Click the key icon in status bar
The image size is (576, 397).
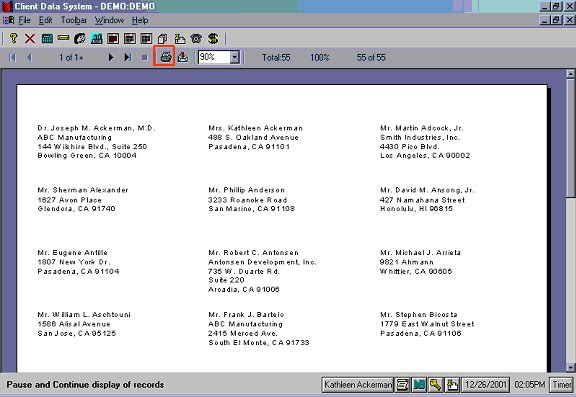point(435,385)
